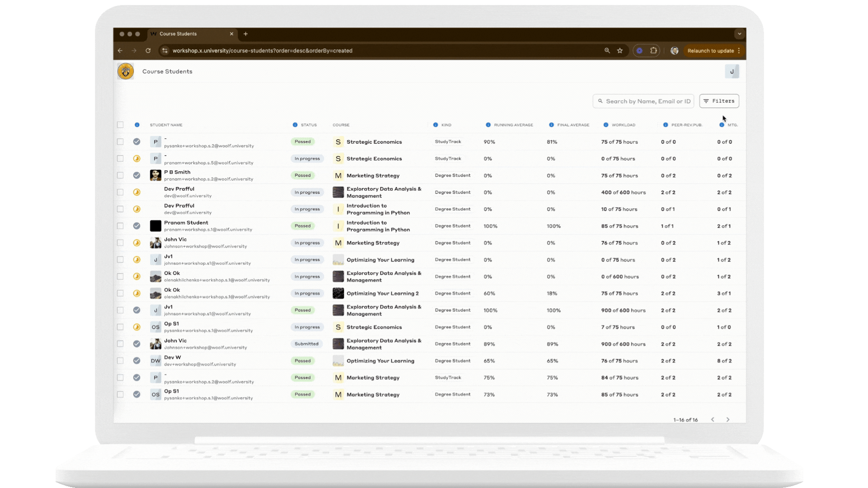Screen dimensions: 868x488
Task: Check the P B Smith row checkbox
Action: click(x=120, y=175)
